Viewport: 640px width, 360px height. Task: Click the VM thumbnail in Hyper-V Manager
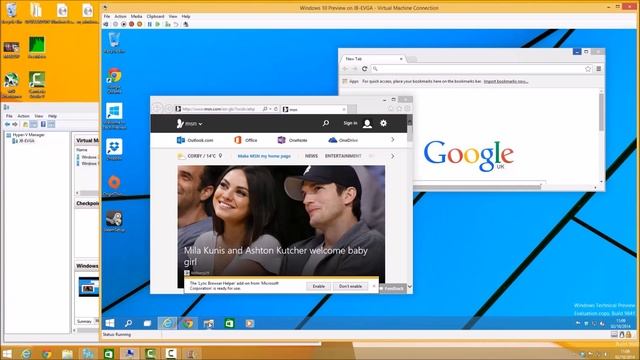89,287
